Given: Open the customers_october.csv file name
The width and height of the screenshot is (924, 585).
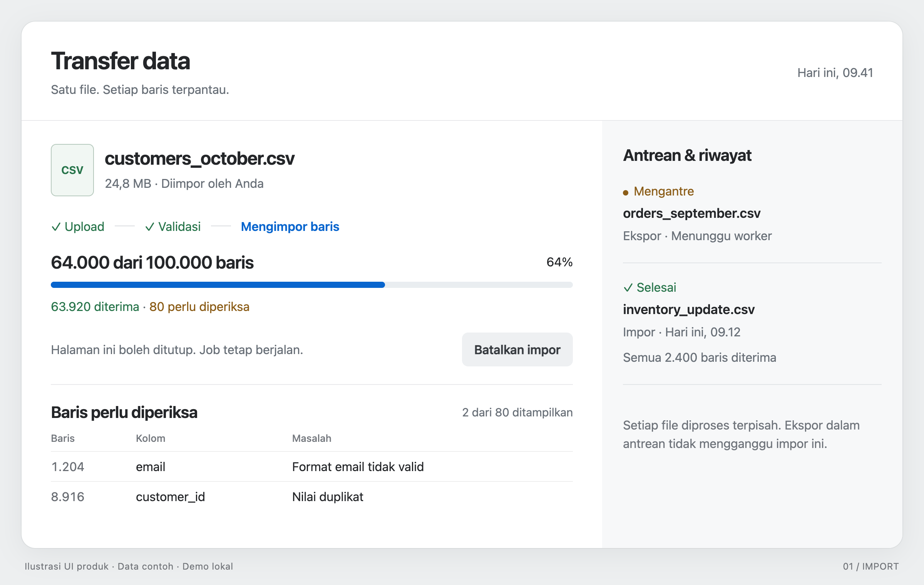Looking at the screenshot, I should [199, 159].
